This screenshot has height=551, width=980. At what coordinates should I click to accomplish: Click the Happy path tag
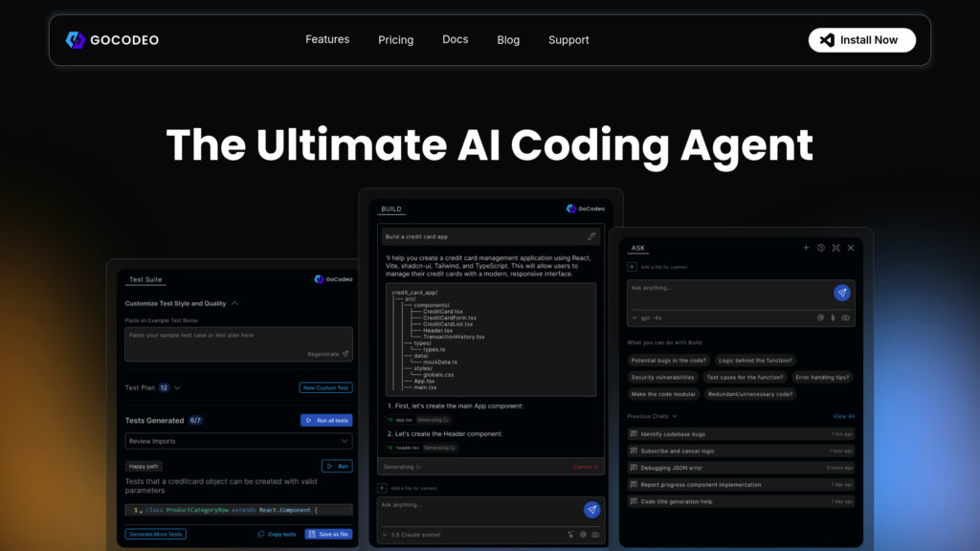tap(144, 466)
